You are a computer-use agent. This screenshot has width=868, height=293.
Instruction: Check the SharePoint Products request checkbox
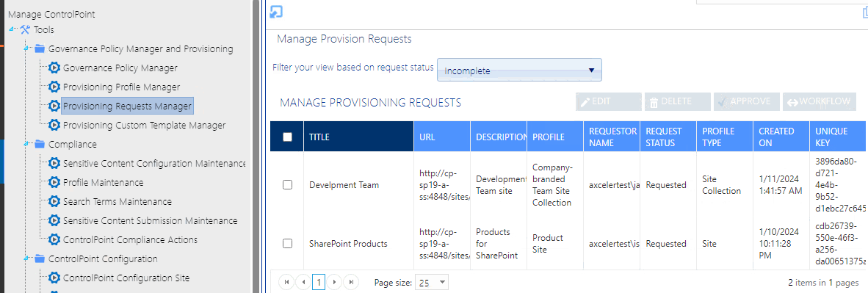(287, 243)
